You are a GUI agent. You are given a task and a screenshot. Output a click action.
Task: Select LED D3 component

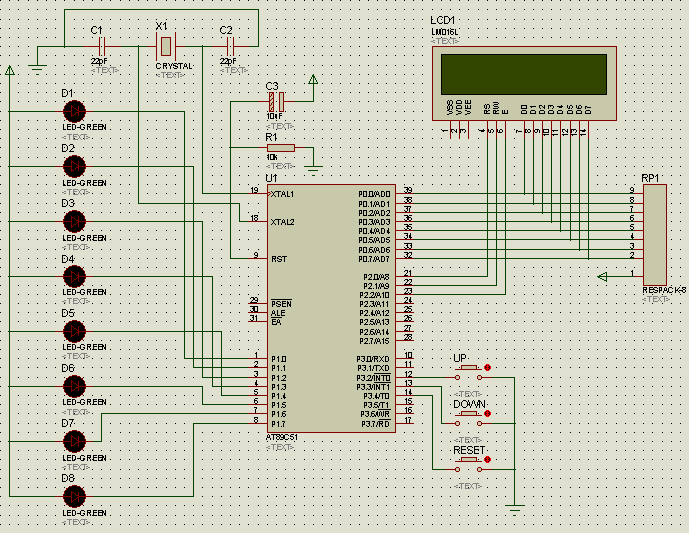tap(74, 221)
